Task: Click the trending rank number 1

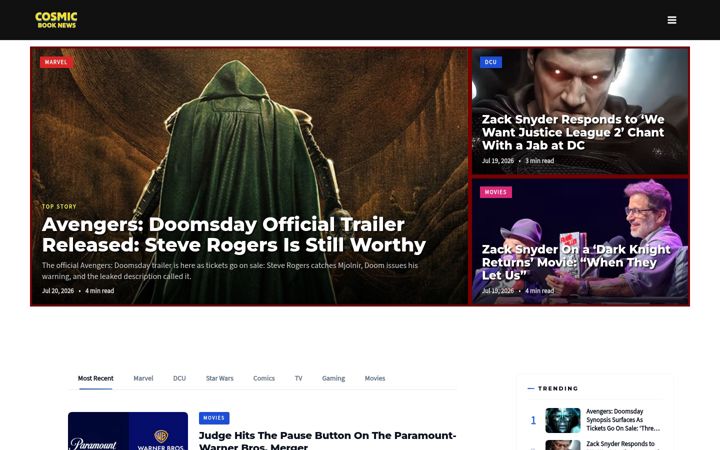Action: (533, 420)
